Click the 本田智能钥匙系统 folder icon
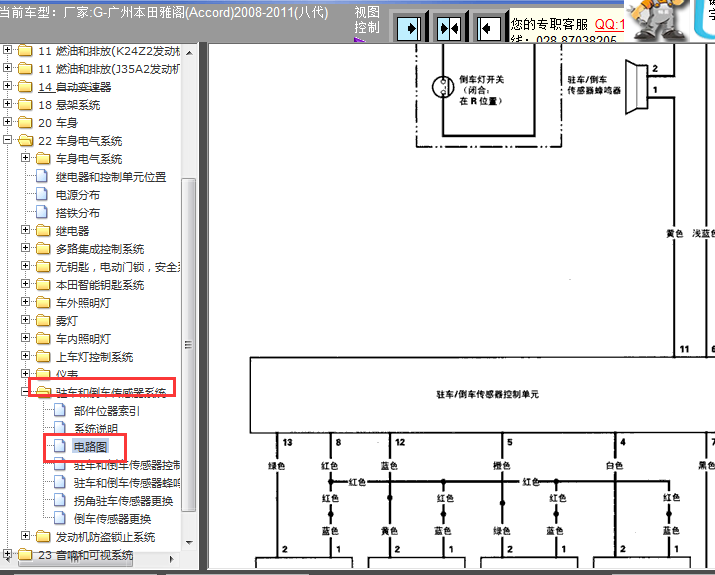The width and height of the screenshot is (715, 575). point(43,285)
